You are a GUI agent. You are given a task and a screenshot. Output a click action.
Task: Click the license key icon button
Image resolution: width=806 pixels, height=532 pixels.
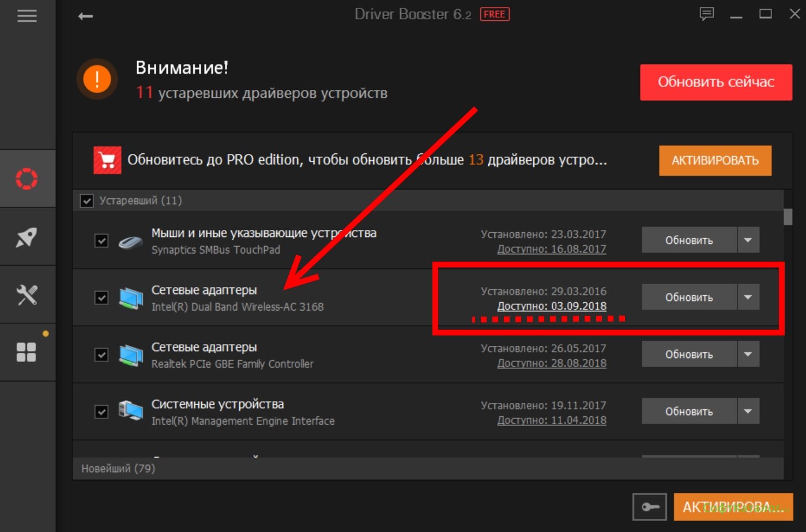(650, 508)
